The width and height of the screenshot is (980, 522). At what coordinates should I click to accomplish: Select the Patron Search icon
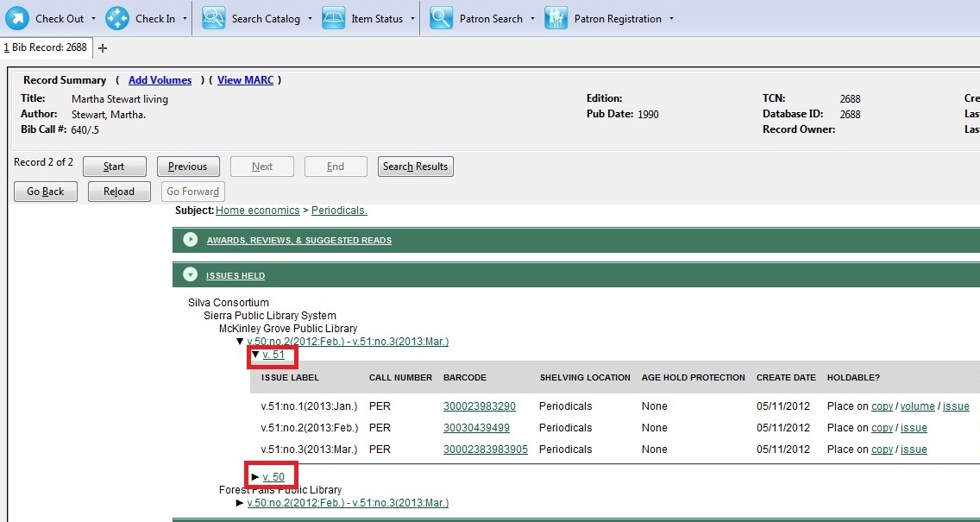pos(441,17)
